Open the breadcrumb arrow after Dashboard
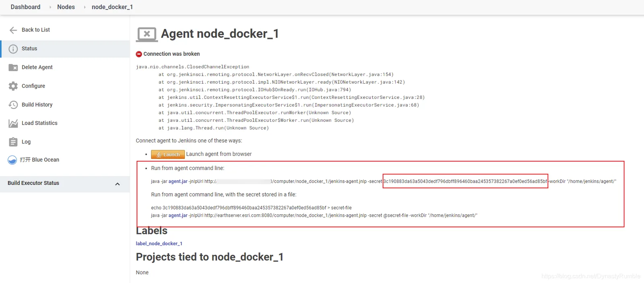Viewport: 644px width, 283px height. pos(50,7)
